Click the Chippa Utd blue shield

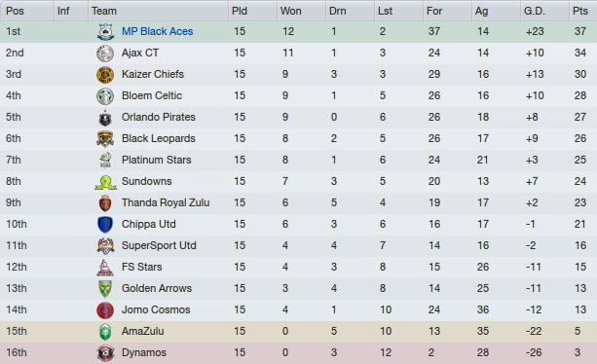click(105, 225)
